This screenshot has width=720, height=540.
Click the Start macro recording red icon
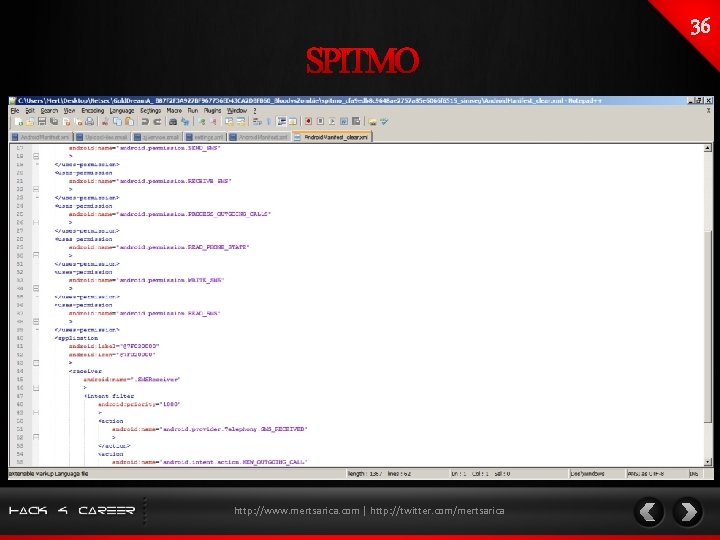[308, 122]
